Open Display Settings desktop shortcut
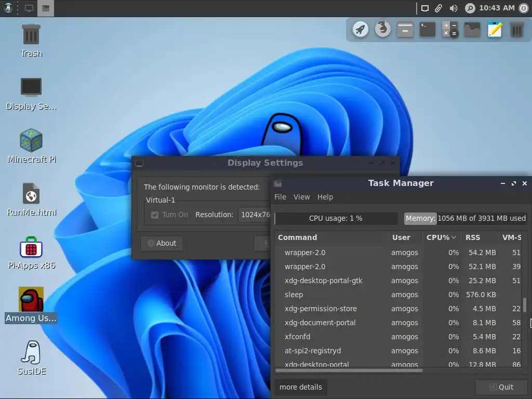The image size is (532, 399). tap(31, 95)
